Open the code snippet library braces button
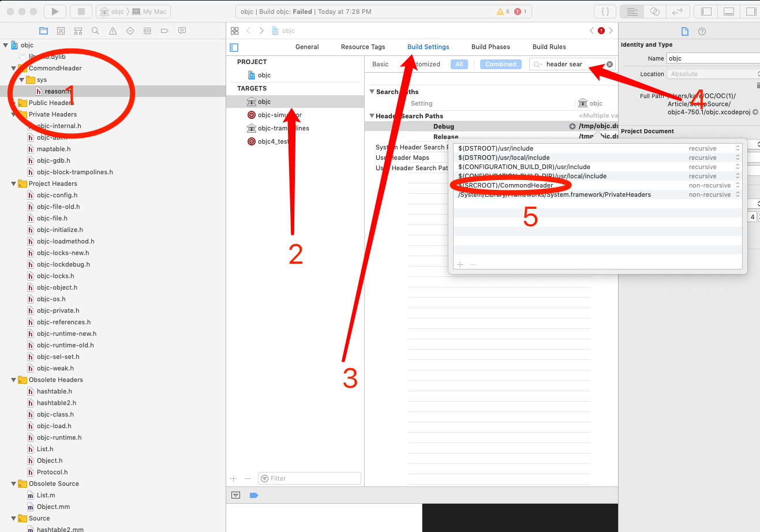 click(605, 12)
